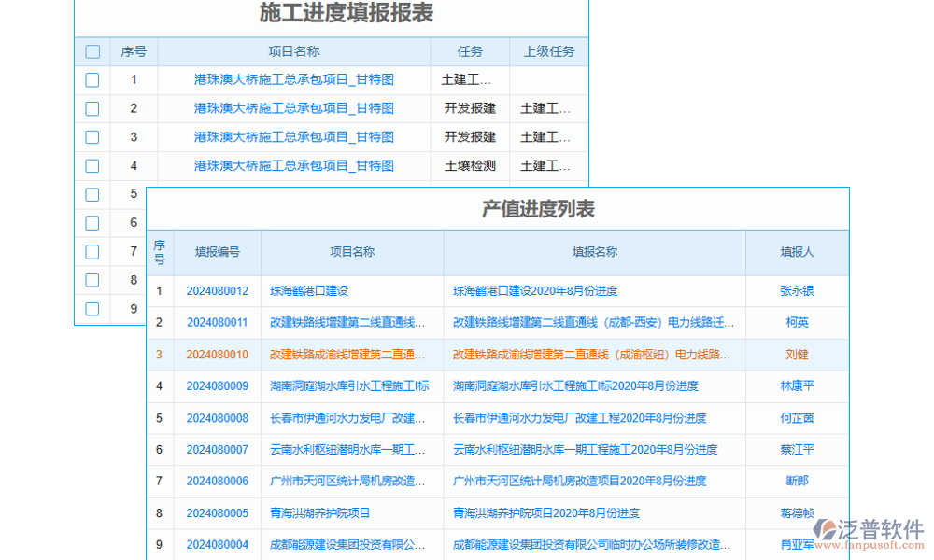Viewport: 934px width, 560px height.
Task: Toggle the select-all checkbox in header row
Action: point(92,51)
